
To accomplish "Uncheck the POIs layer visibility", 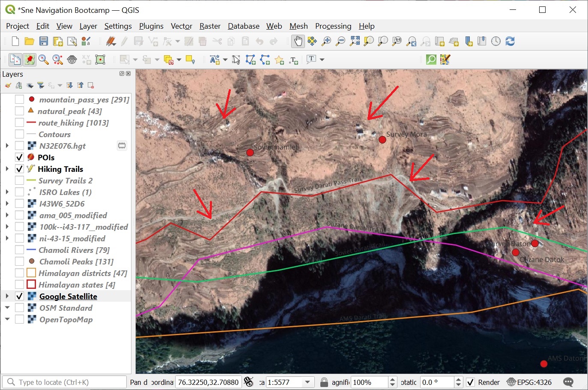I will point(19,157).
